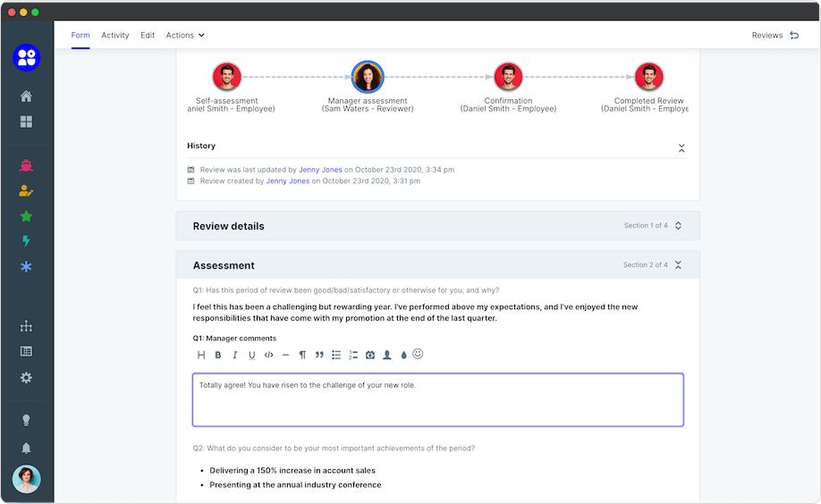
Task: Click the blue asterisk sidebar icon
Action: click(x=26, y=267)
